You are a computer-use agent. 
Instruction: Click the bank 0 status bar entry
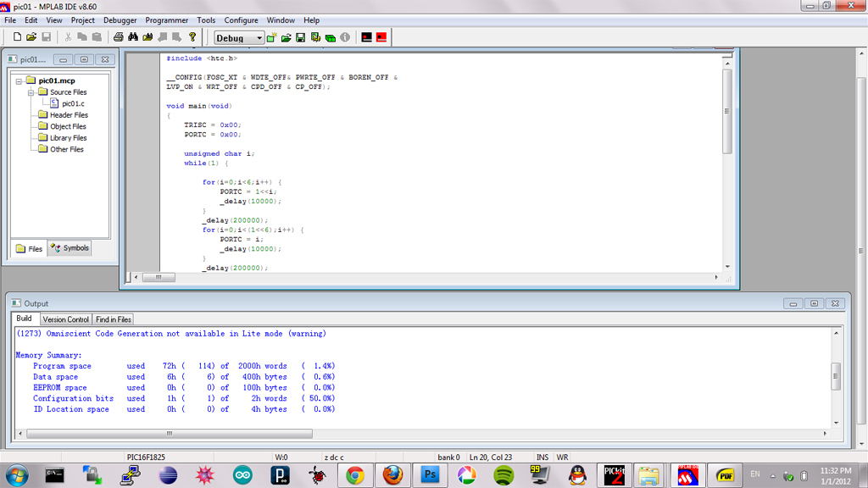(449, 457)
